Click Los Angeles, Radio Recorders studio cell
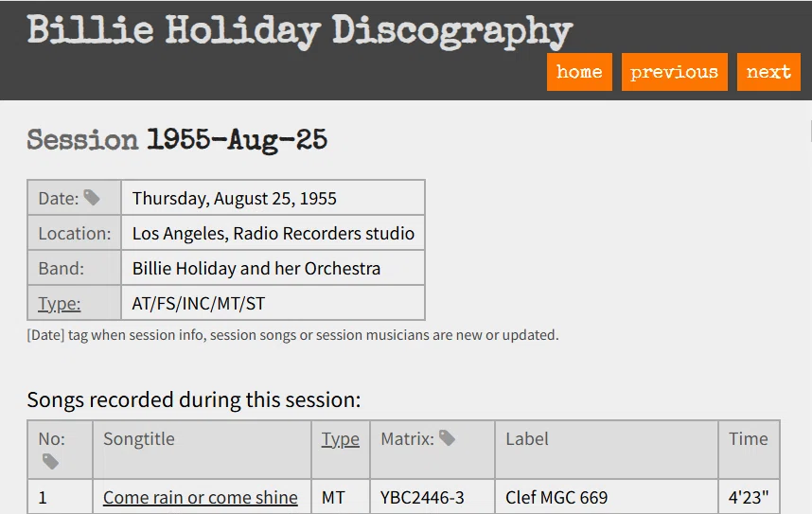This screenshot has width=812, height=514. (273, 233)
